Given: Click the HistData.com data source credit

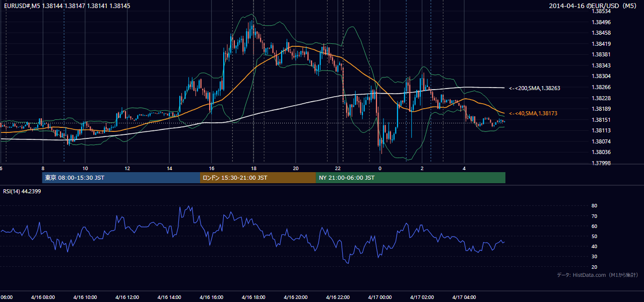Looking at the screenshot, I should (598, 275).
